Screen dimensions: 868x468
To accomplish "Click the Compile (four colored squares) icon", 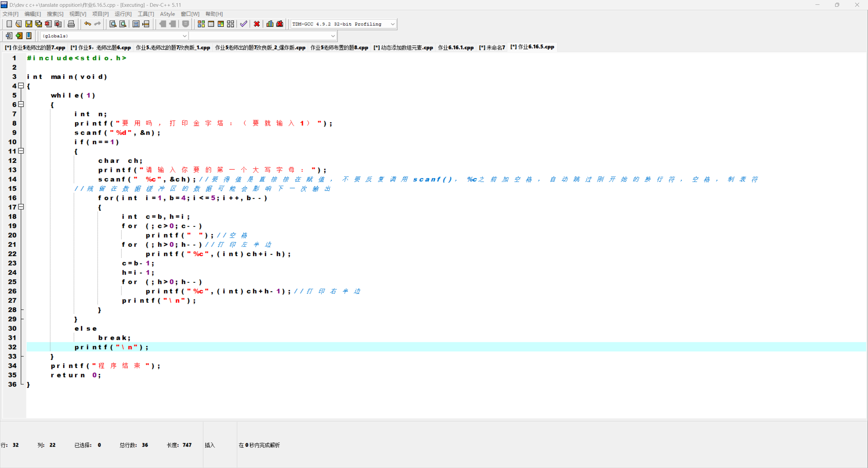I will (x=201, y=24).
